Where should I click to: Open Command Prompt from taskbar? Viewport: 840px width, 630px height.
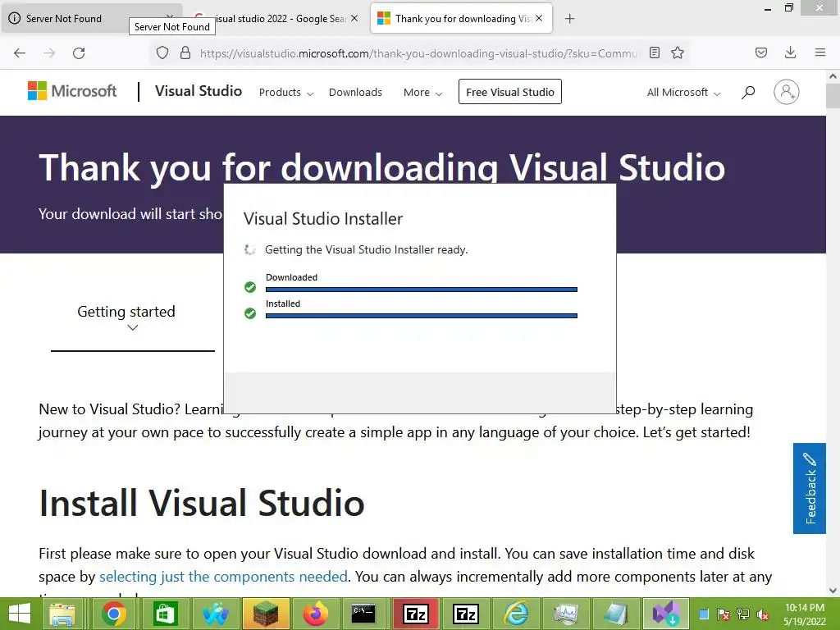363,614
